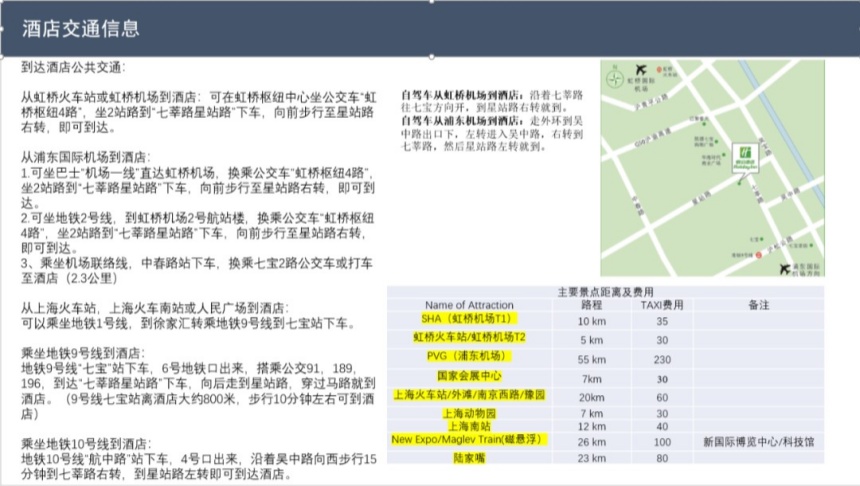This screenshot has width=860, height=486.
Task: Click the Pudong airport airplane icon on map
Action: 785,267
